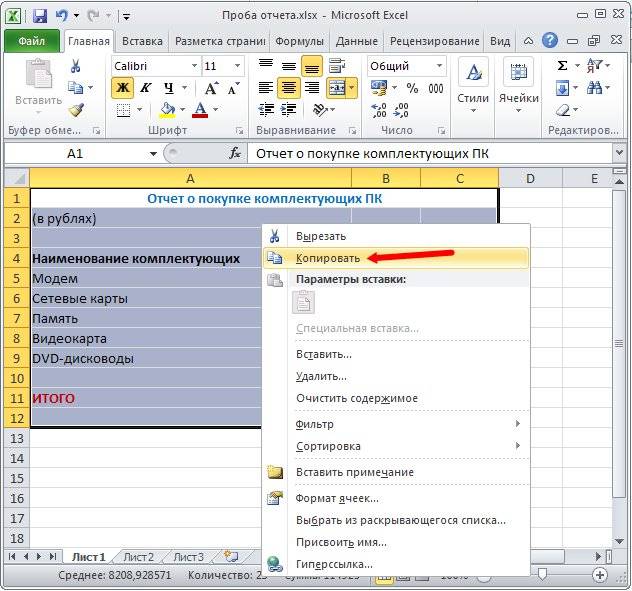Increase font size with large A icon
This screenshot has height=591, width=632.
click(211, 88)
